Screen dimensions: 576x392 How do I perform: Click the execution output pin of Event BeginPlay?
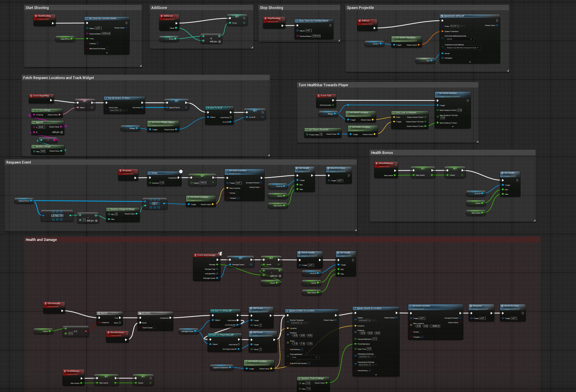(x=51, y=100)
